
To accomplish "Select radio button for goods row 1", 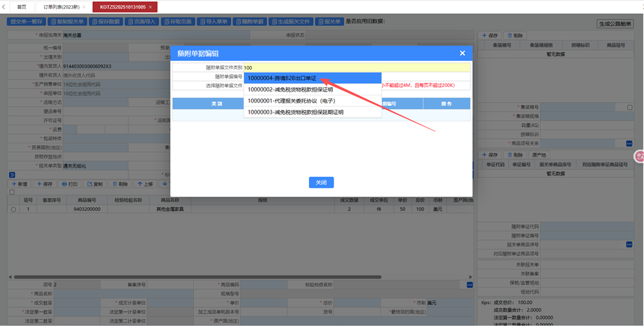I will pos(13,209).
